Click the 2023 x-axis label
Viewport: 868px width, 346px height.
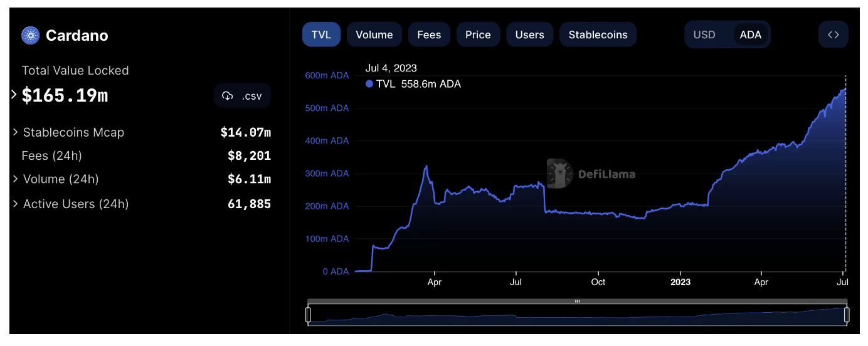point(680,282)
